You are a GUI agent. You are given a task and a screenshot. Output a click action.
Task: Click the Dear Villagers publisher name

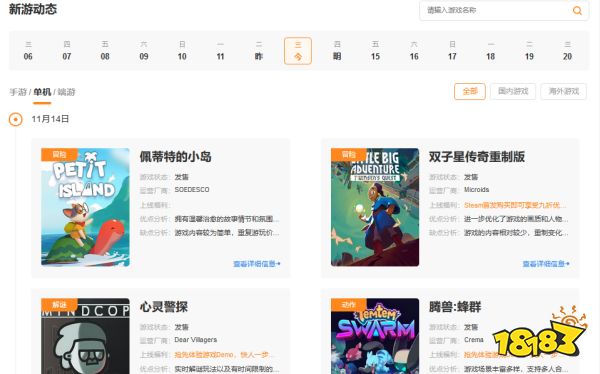click(x=196, y=340)
